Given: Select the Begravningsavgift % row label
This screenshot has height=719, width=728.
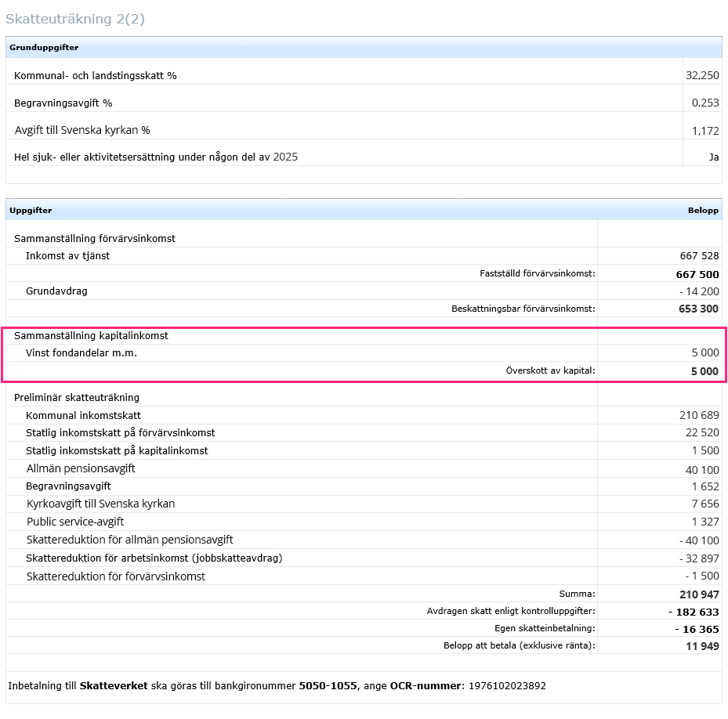Looking at the screenshot, I should click(x=63, y=103).
